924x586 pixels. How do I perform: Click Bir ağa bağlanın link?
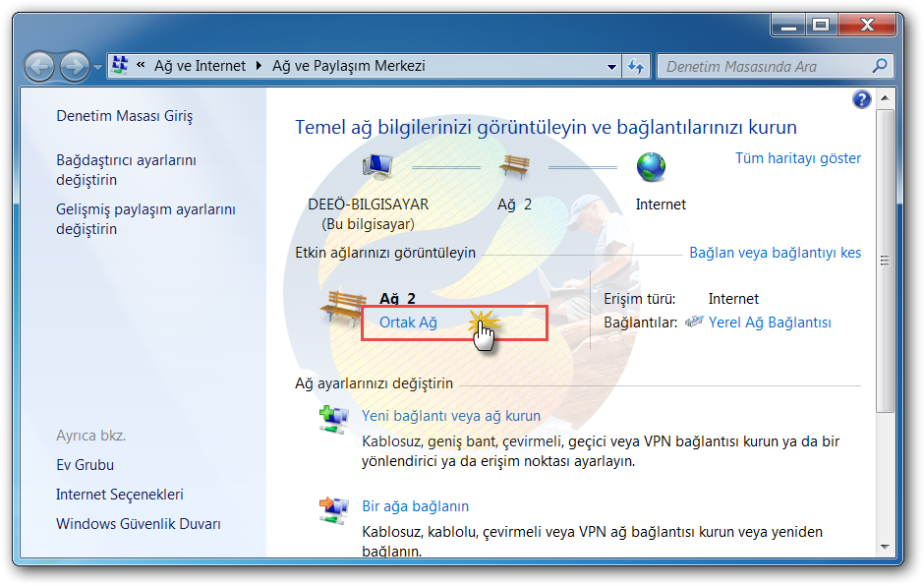click(x=416, y=506)
